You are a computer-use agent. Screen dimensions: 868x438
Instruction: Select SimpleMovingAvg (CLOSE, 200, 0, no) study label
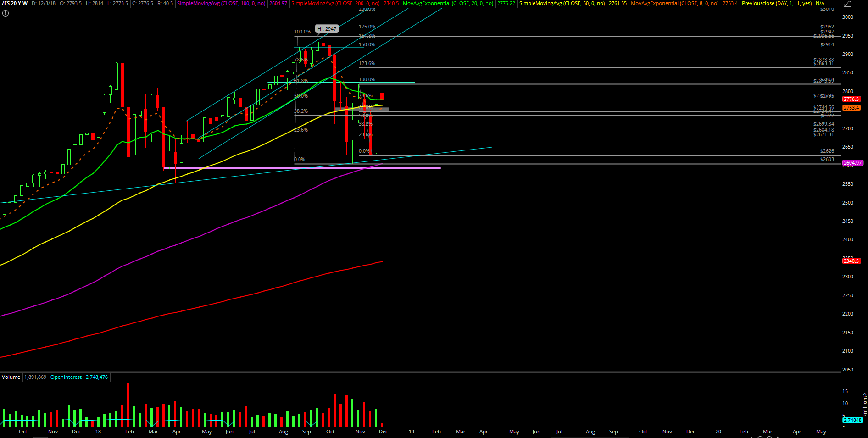336,3
